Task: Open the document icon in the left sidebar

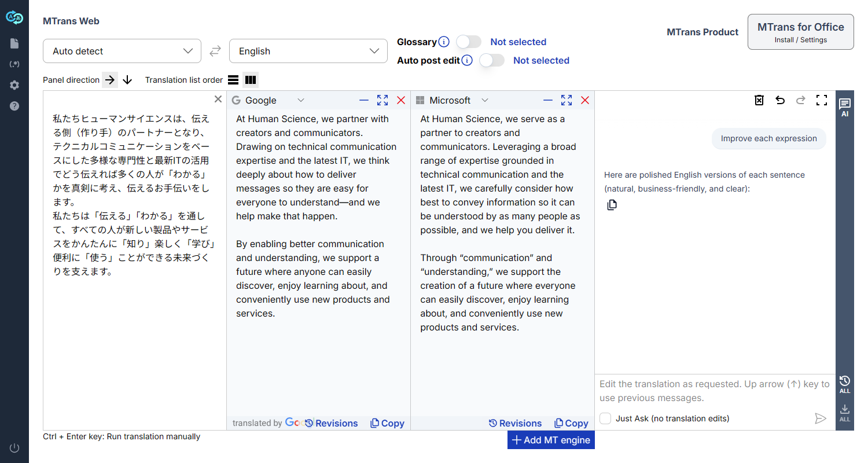Action: pyautogui.click(x=14, y=43)
